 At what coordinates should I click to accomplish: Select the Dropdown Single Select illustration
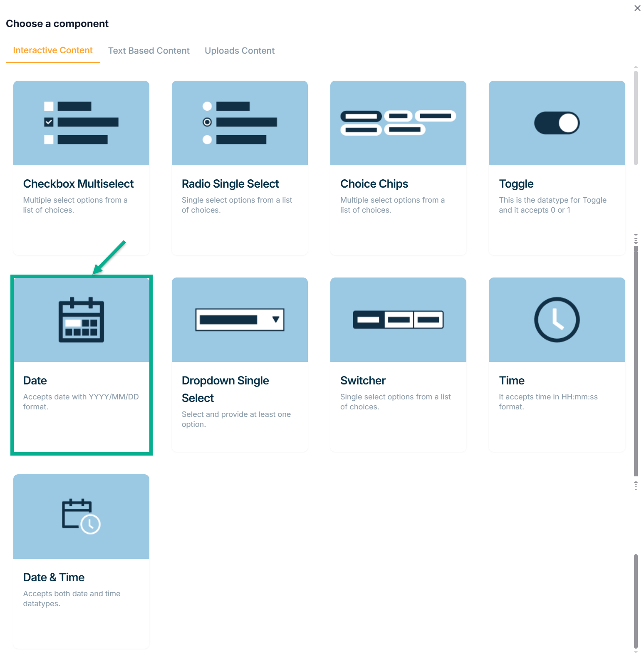tap(240, 320)
